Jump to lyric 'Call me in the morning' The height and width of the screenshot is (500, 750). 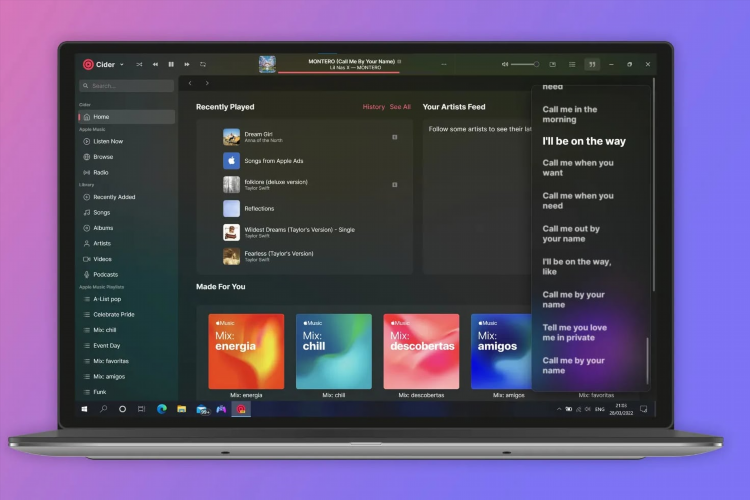point(570,114)
